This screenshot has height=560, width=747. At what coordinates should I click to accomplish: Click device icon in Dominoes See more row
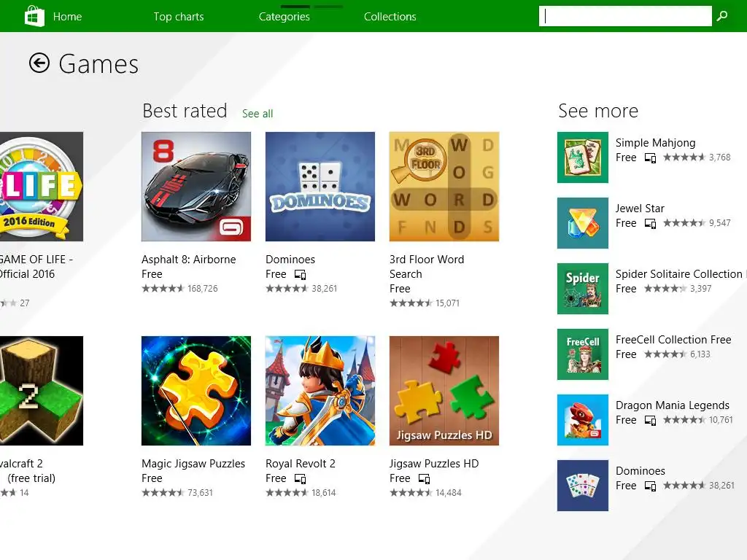coord(650,486)
